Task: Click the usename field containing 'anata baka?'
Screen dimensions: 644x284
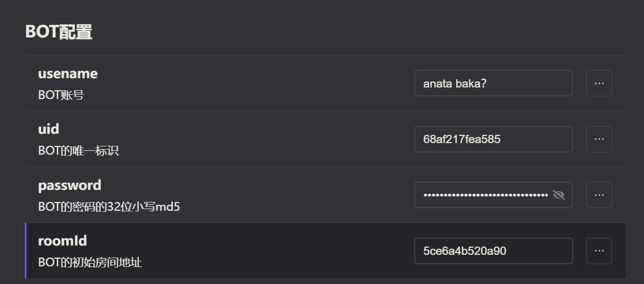Action: pyautogui.click(x=493, y=84)
